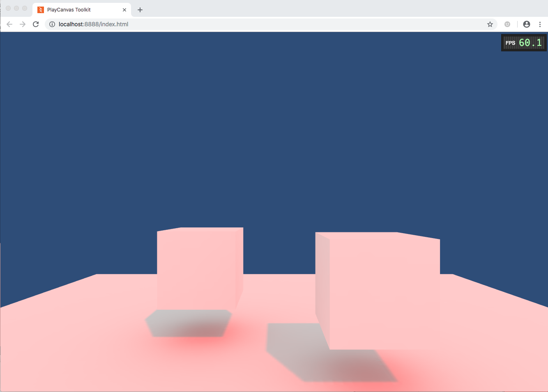This screenshot has width=548, height=392.
Task: Open the browser profile avatar
Action: tap(526, 24)
